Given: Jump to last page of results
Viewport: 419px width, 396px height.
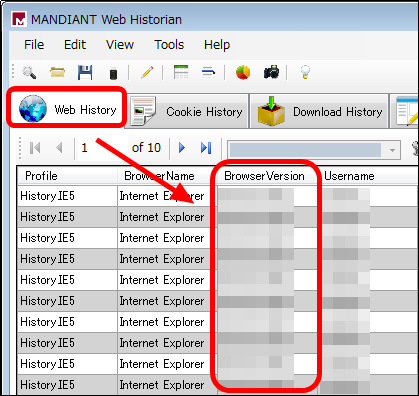Looking at the screenshot, I should click(206, 148).
